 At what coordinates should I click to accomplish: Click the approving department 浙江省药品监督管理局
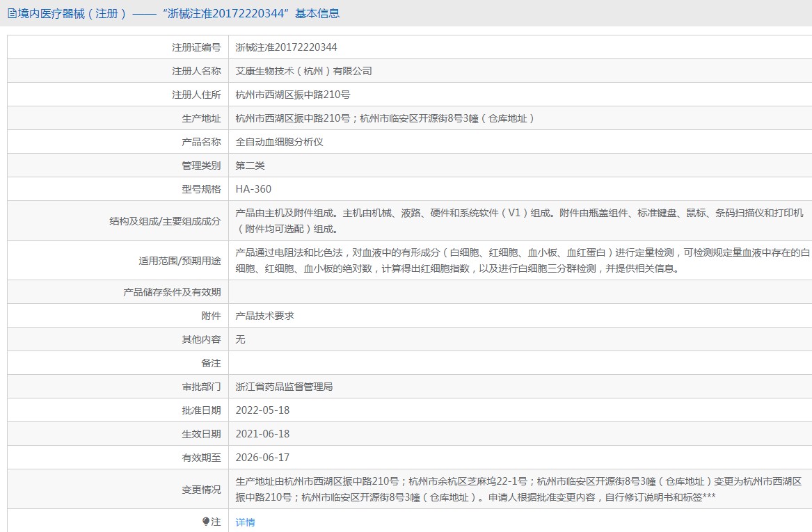click(x=284, y=387)
